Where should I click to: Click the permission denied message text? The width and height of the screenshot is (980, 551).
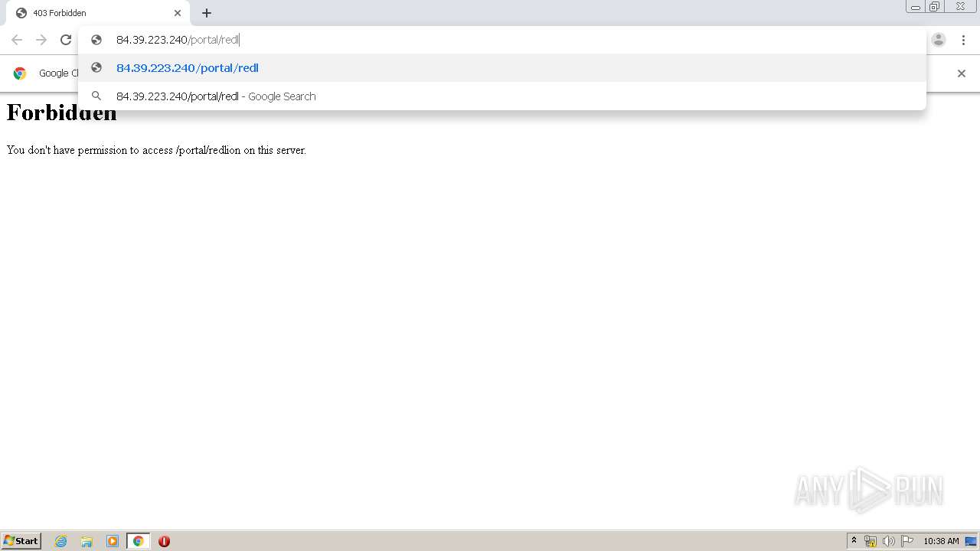[156, 150]
